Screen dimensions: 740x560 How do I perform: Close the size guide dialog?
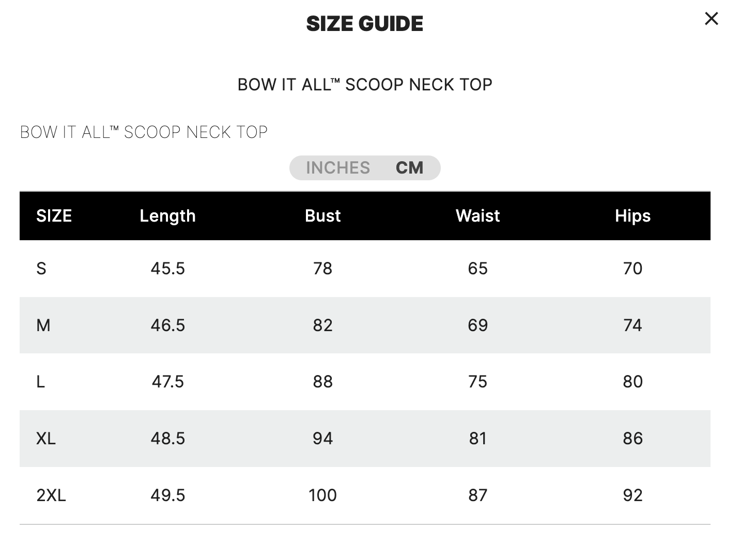[711, 19]
